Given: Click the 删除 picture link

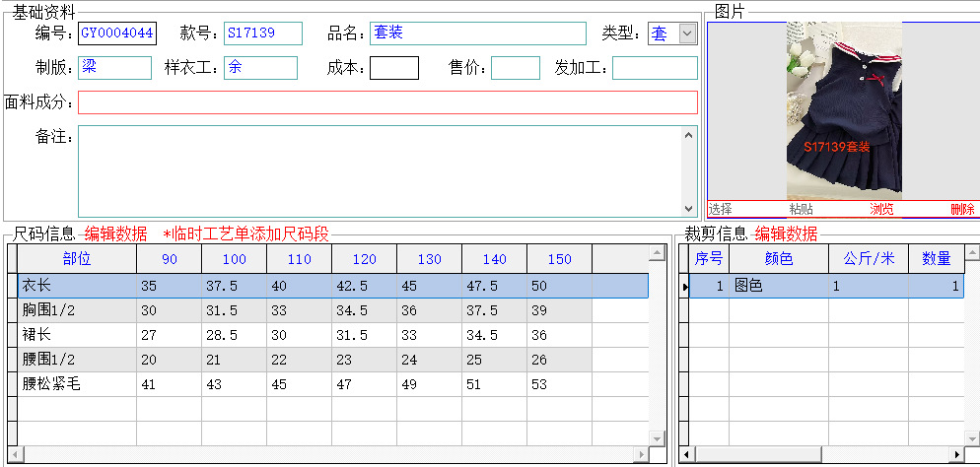Looking at the screenshot, I should (962, 209).
